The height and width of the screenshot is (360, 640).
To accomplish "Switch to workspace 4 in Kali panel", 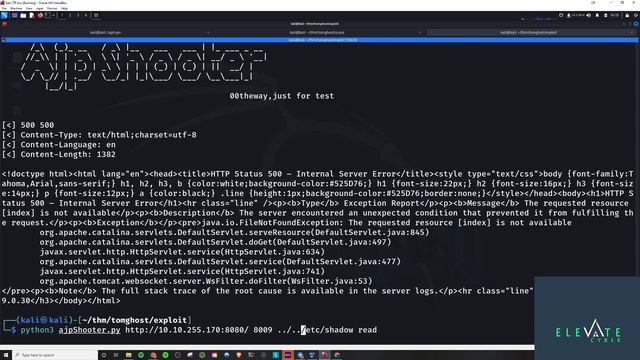I will pyautogui.click(x=86, y=16).
